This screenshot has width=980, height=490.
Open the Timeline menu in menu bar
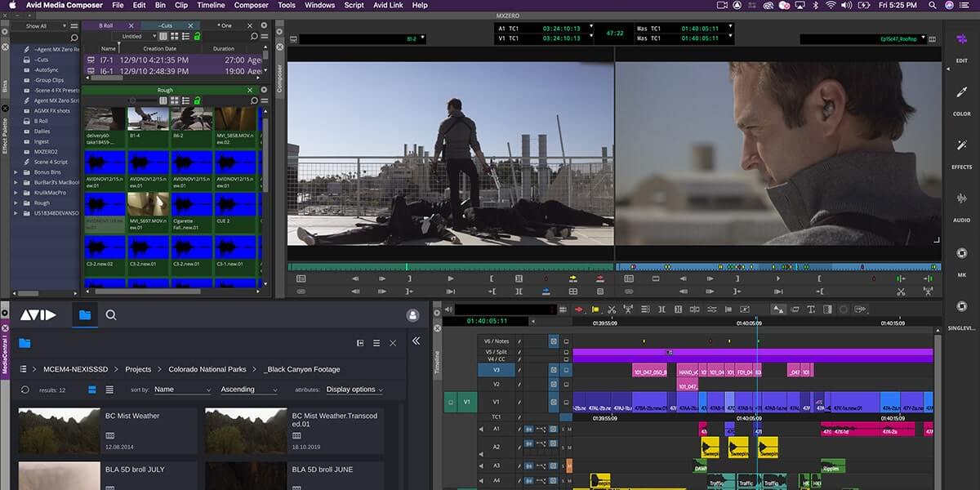coord(211,5)
